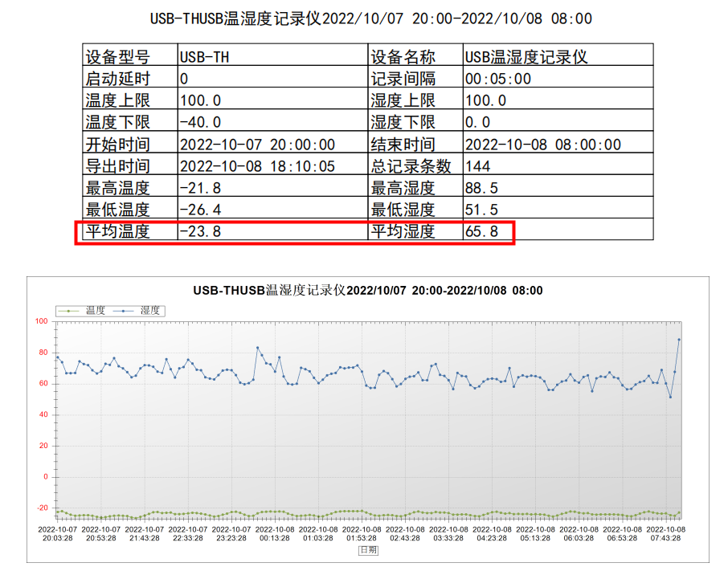Viewport: 728px width, 571px height.
Task: Click the chart title above the plot
Action: pos(368,291)
